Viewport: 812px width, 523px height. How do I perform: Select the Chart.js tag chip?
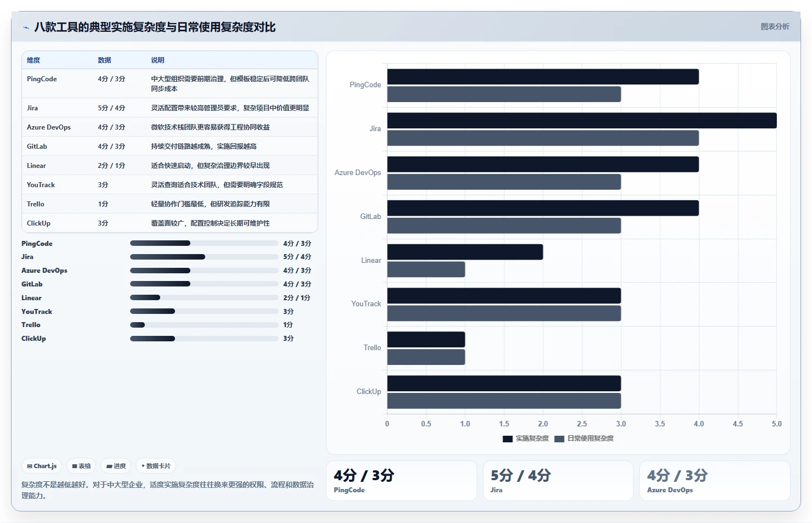[x=42, y=466]
